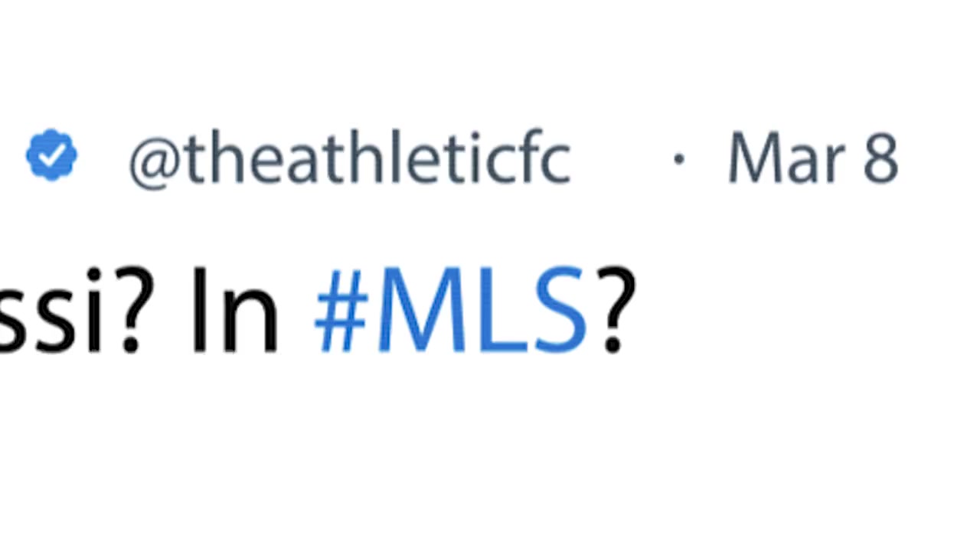Click the blue verified badge icon

51,155
